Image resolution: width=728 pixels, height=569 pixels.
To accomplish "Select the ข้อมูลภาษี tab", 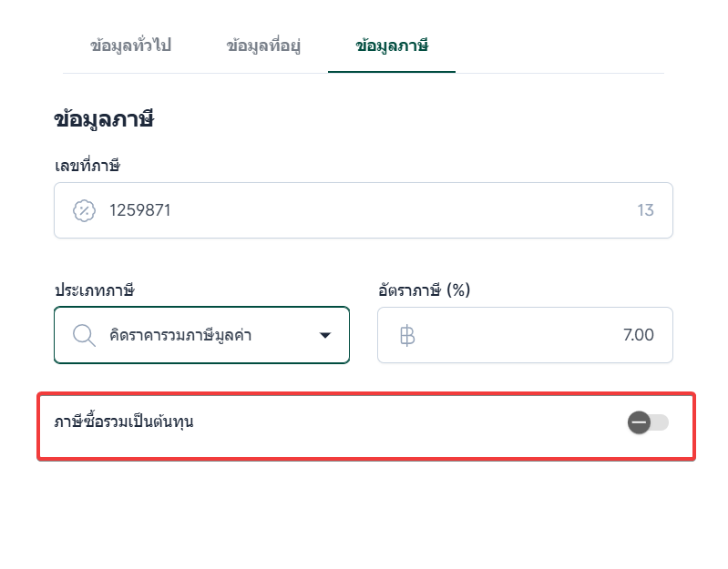I will (392, 46).
